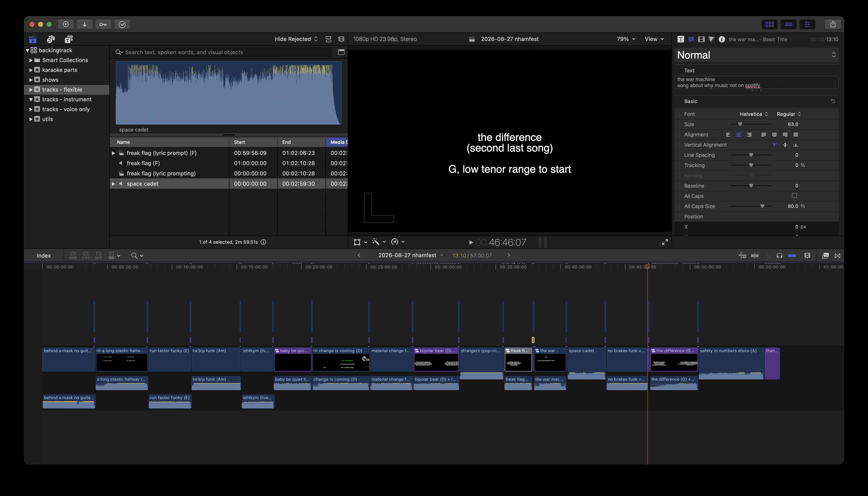
Task: Open the Helvetica font dropdown
Action: pos(754,114)
